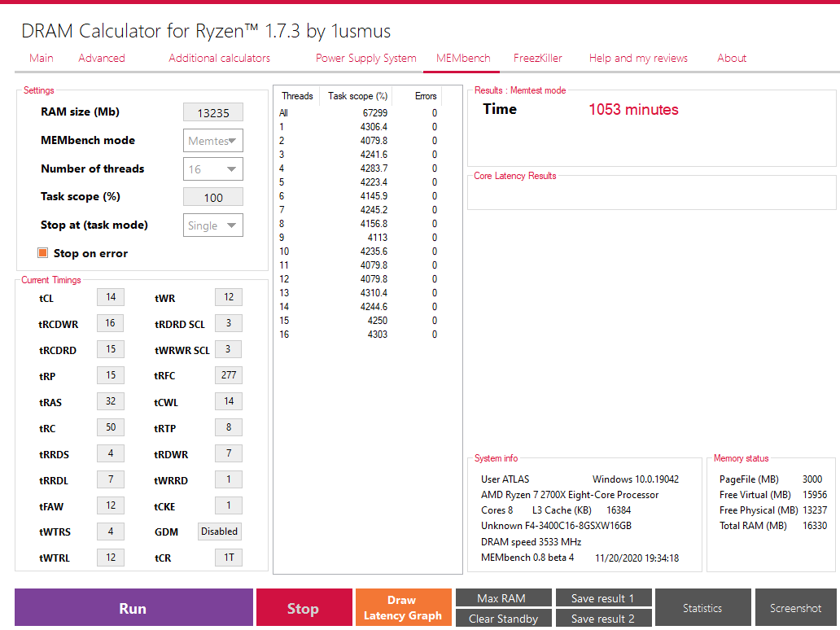Select thread row with 4306.4
Screen dimensions: 840x630
coord(358,127)
